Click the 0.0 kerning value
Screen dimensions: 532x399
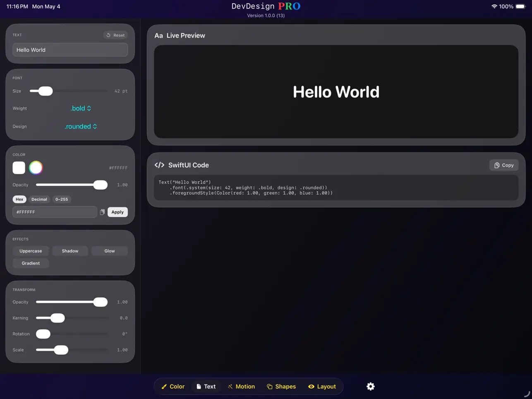click(x=124, y=318)
